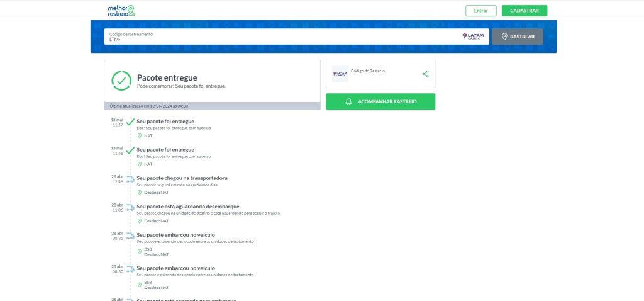Click 'Seu pacote chegou na unidade de destino' description
The height and width of the screenshot is (301, 644).
tap(208, 213)
